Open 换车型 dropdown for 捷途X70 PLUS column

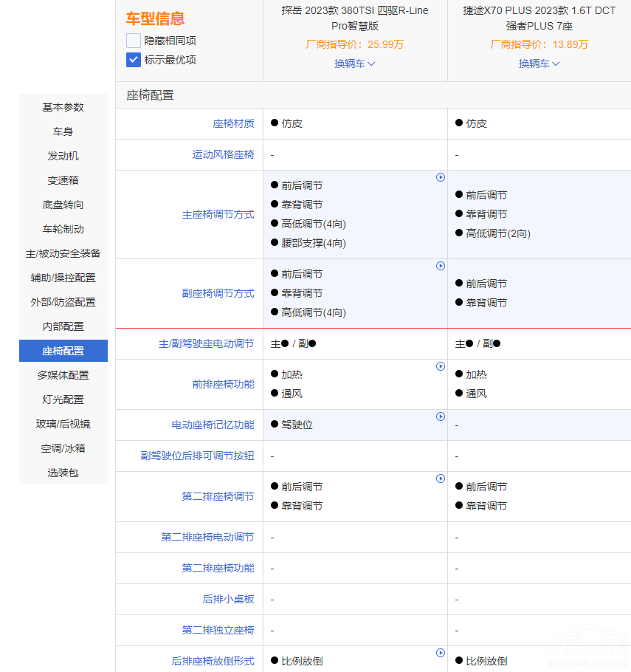(x=539, y=64)
